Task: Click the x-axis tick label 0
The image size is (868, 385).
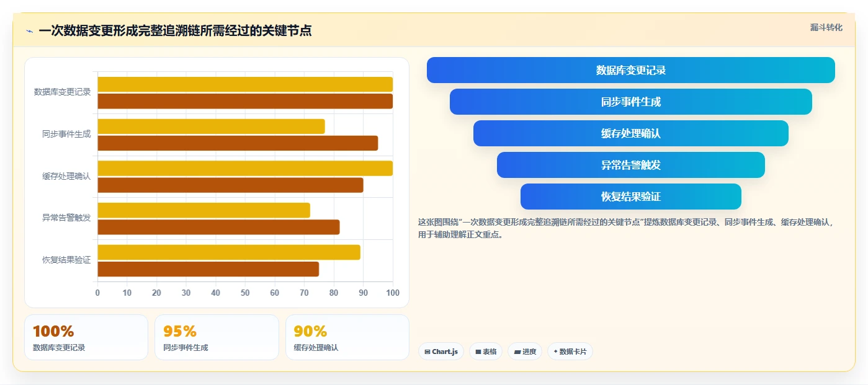Action: [x=97, y=293]
